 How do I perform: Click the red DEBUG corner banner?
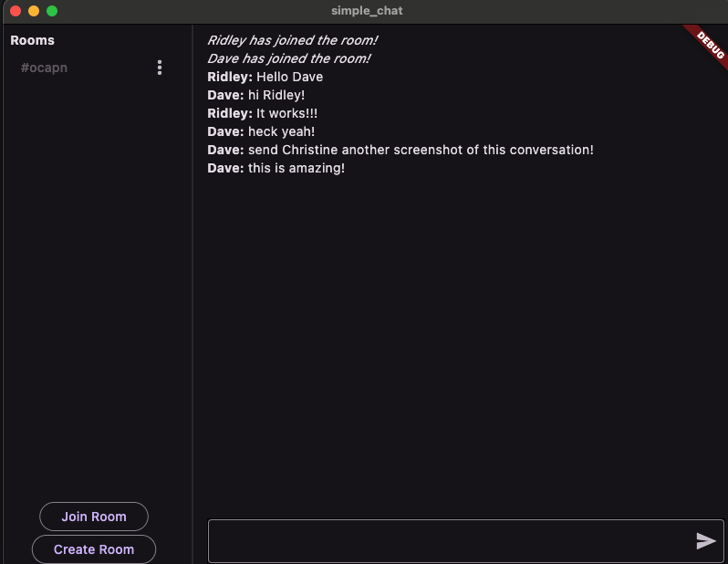pos(708,42)
